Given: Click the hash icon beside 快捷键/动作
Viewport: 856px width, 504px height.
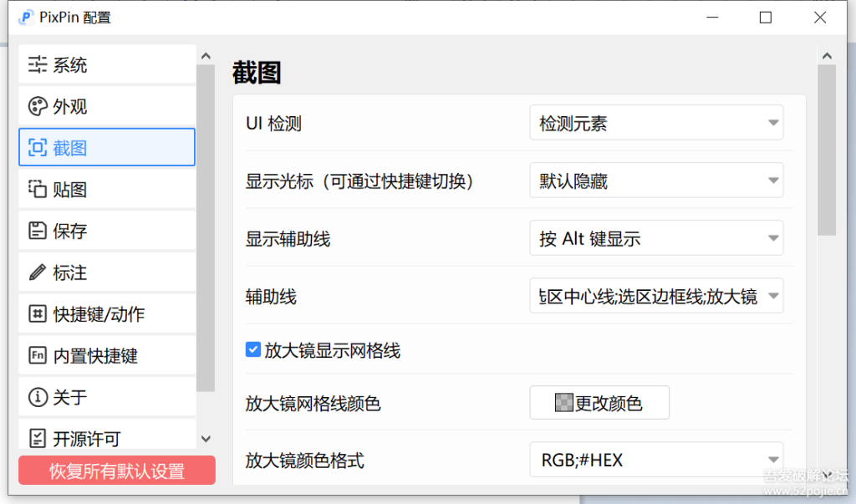Looking at the screenshot, I should click(x=38, y=314).
